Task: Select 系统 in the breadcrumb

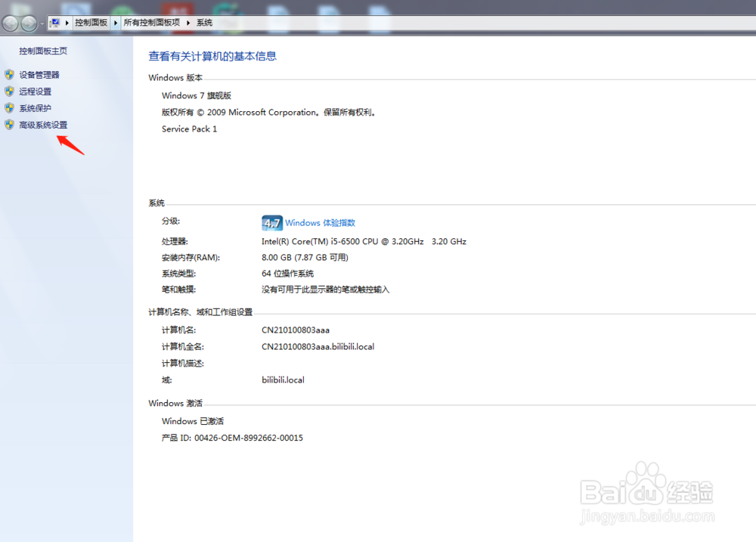Action: tap(204, 23)
